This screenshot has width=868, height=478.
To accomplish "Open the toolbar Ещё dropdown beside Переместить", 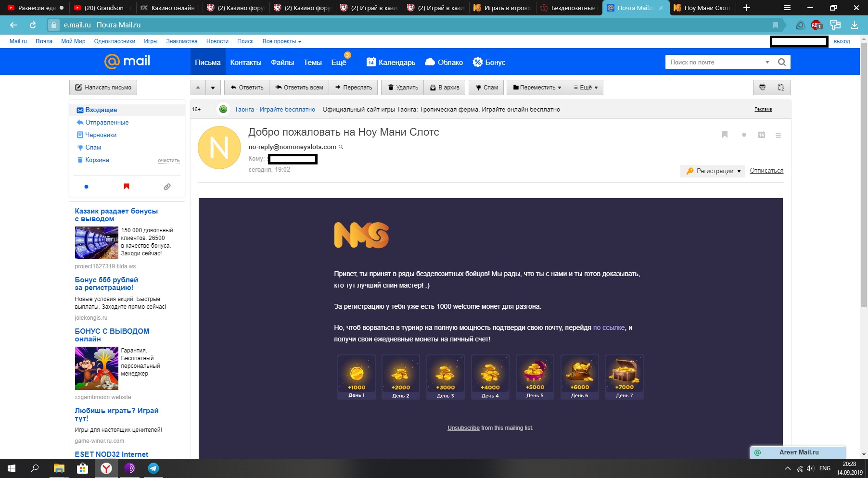I will (586, 88).
